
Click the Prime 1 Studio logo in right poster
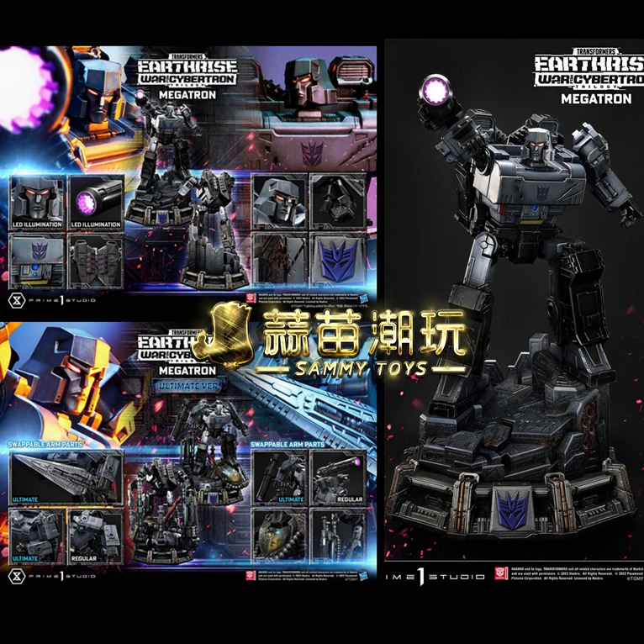(x=435, y=577)
